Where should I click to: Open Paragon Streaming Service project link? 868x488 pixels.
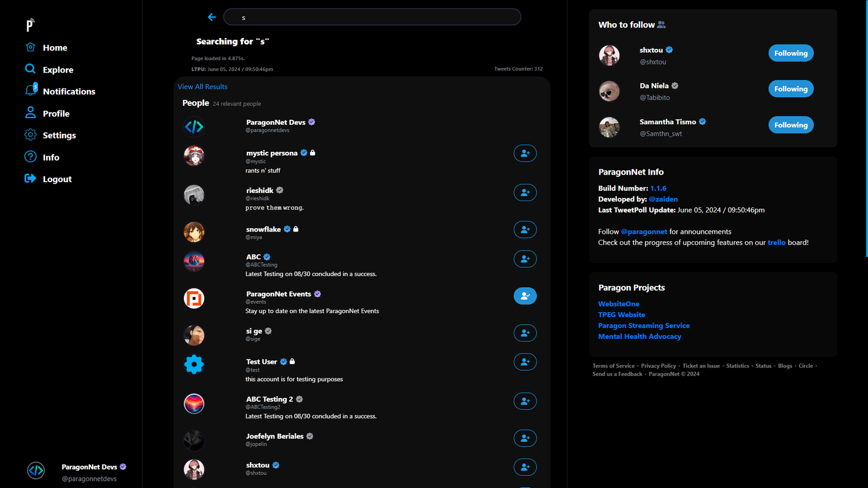point(643,325)
